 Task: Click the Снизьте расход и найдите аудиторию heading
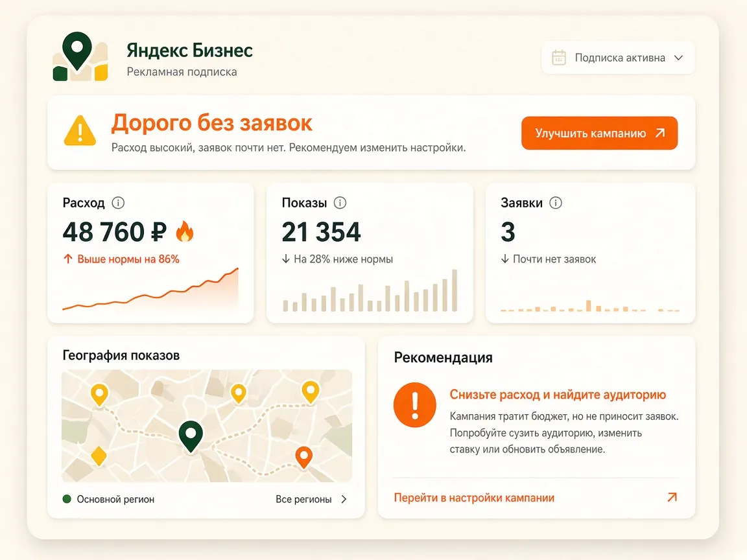coord(558,394)
